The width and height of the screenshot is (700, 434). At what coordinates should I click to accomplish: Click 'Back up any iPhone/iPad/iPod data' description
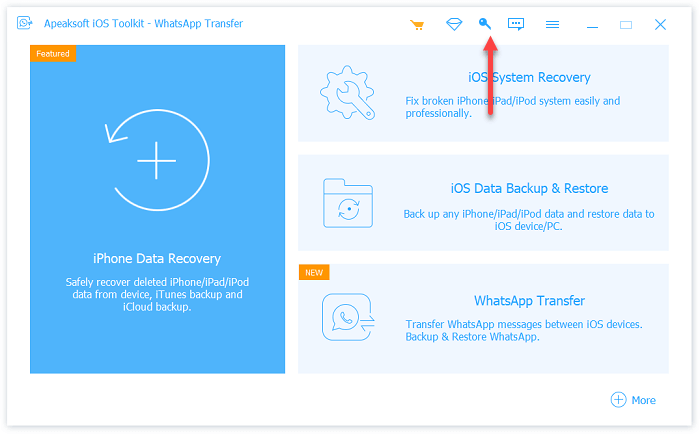[x=529, y=220]
